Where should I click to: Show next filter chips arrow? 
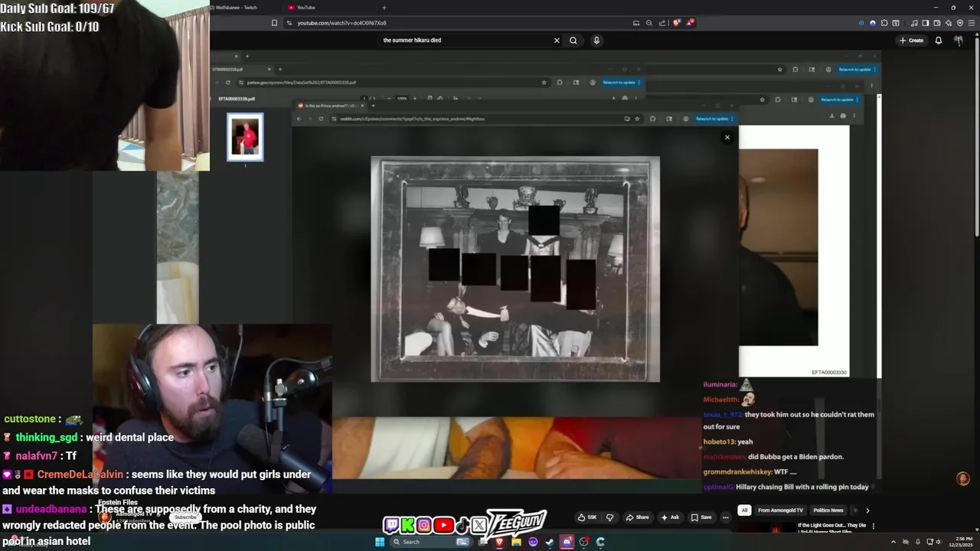tap(867, 510)
